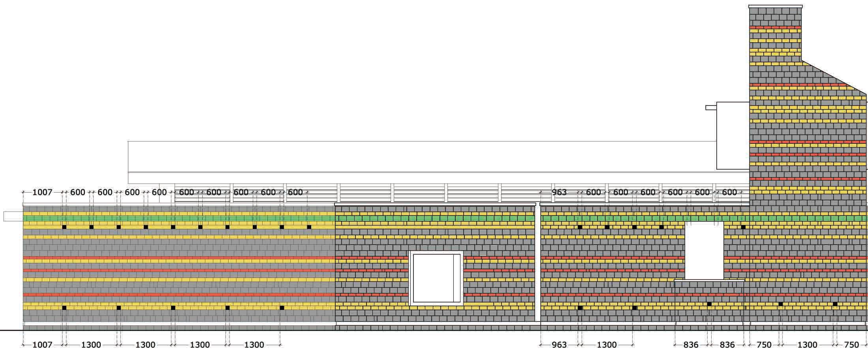Click the last "600" label beside the chimney
This screenshot has height=357, width=868.
click(729, 192)
